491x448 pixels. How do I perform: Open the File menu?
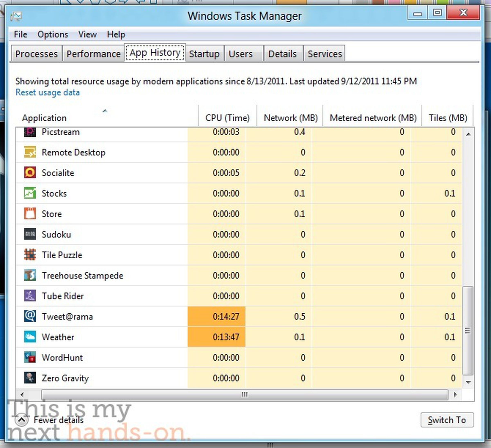click(20, 34)
